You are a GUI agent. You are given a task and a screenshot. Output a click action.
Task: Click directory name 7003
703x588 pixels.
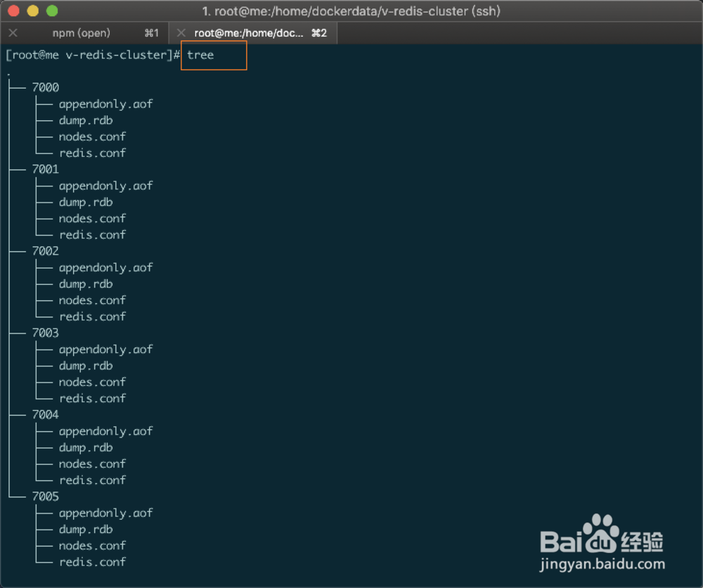(x=45, y=333)
